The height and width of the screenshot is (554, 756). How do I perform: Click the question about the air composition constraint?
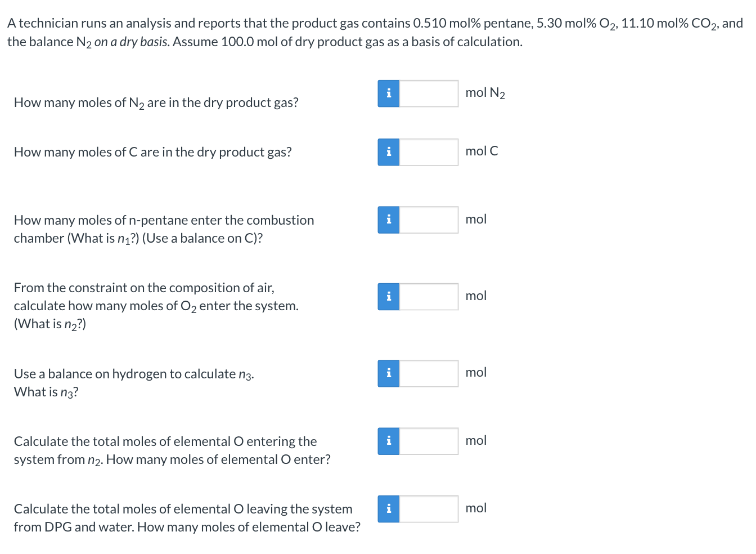[x=156, y=305]
